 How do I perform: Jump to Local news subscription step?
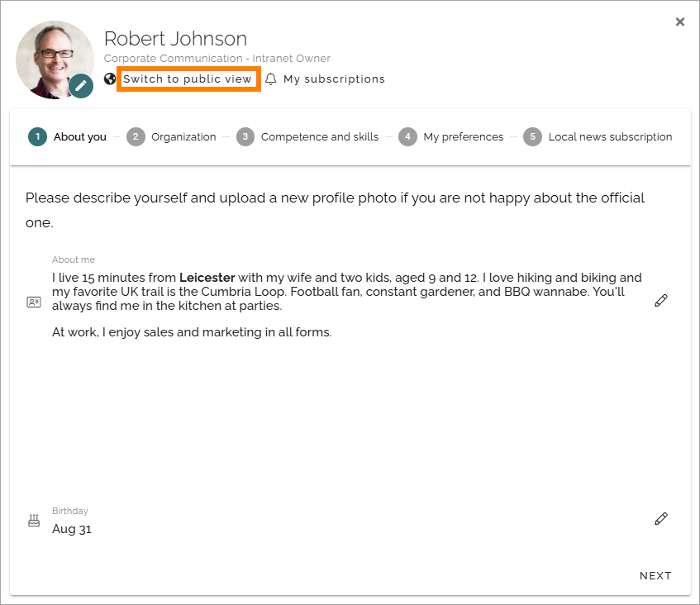pos(598,136)
